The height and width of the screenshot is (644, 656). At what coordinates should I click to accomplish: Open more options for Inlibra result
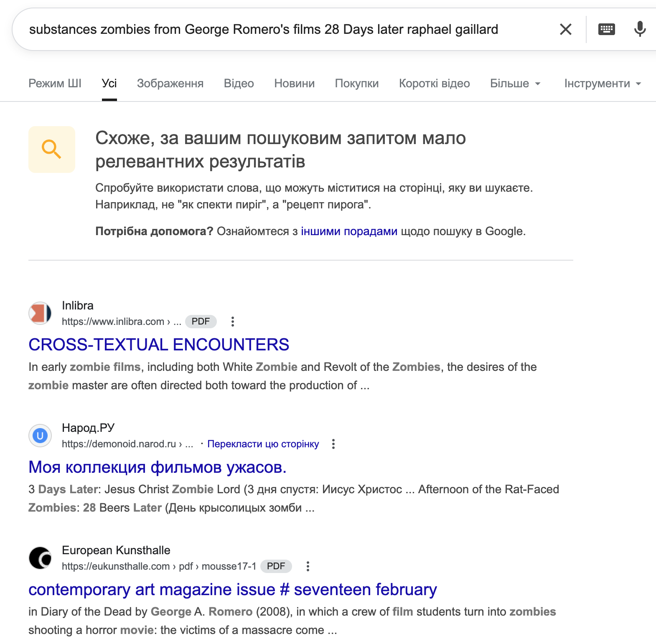coord(233,322)
